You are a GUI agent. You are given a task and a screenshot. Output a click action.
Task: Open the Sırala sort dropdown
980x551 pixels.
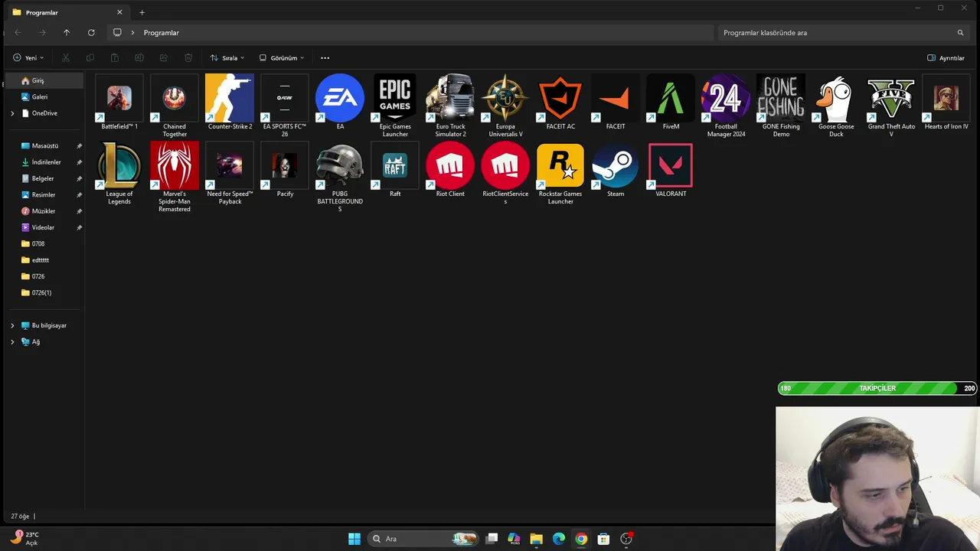[x=227, y=58]
